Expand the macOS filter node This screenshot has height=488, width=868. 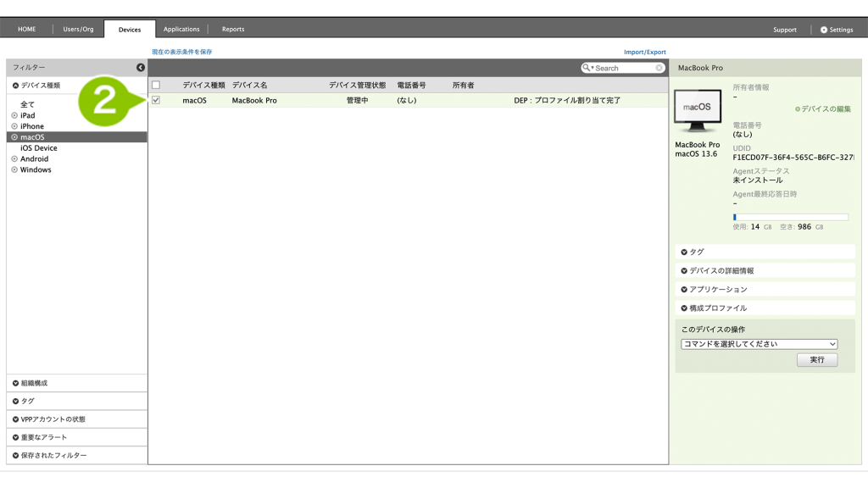(x=14, y=137)
